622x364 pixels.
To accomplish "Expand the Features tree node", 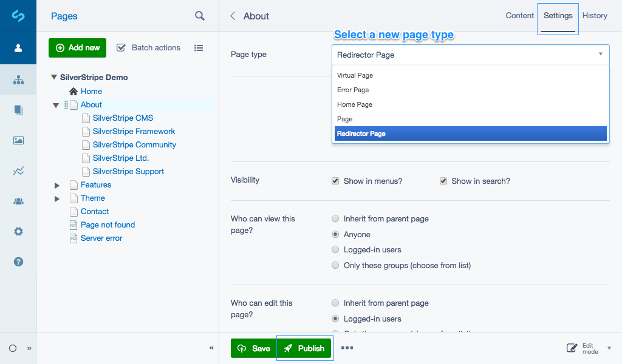I will point(56,185).
